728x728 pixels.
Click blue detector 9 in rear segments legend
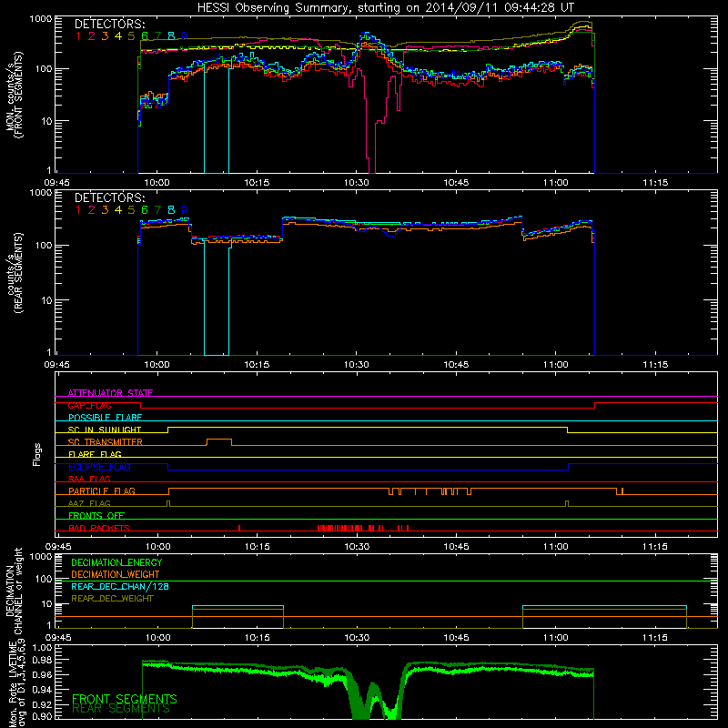click(x=185, y=210)
